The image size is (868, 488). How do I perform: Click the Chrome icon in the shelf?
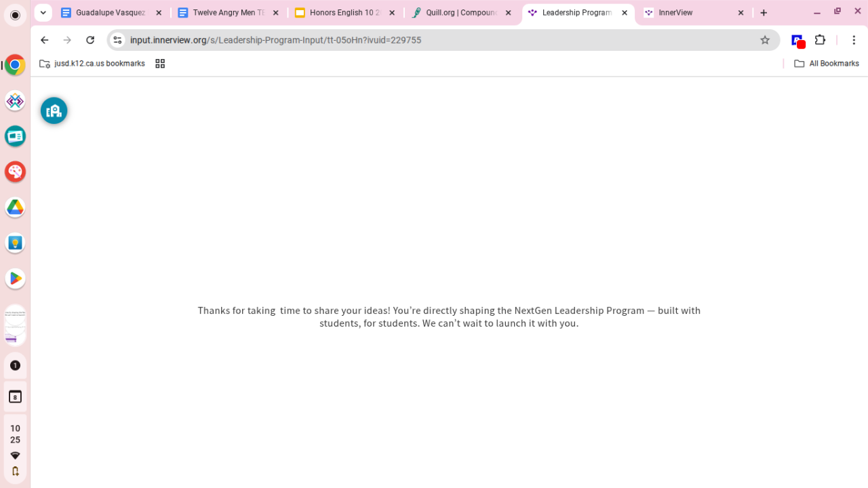click(x=15, y=66)
